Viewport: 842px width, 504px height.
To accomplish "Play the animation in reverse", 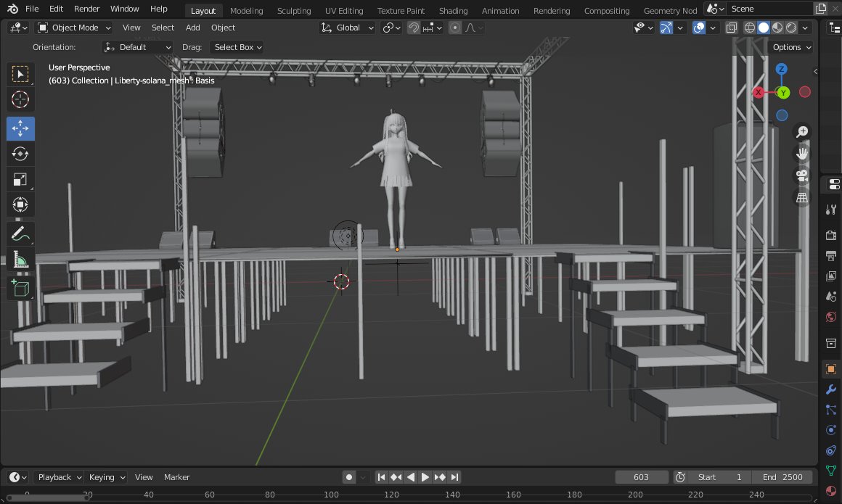I will pos(411,477).
